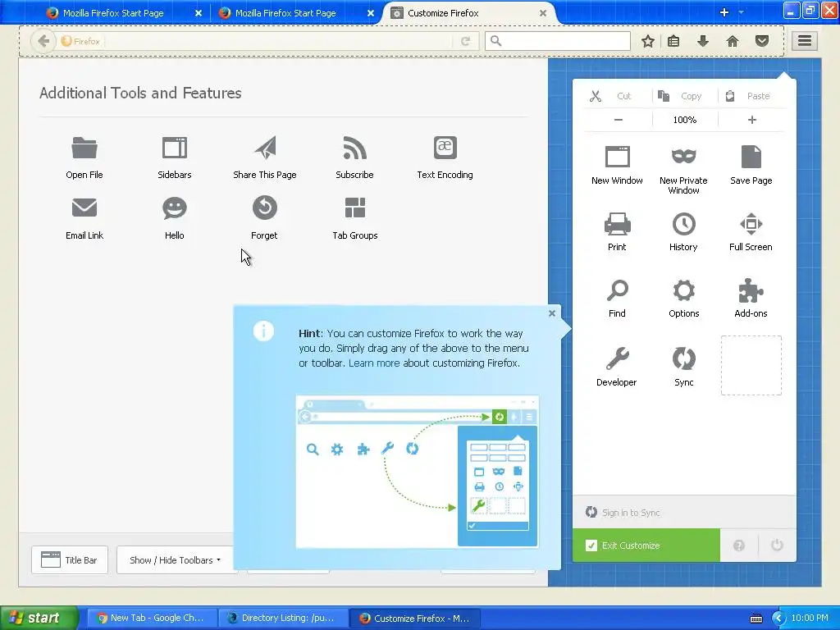840x630 pixels.
Task: Click the Text Encoding icon
Action: coord(445,148)
